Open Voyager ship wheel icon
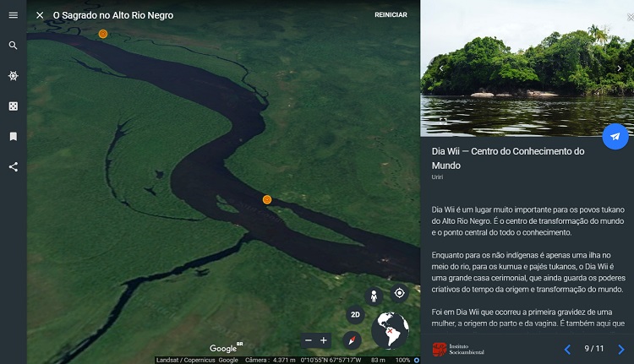 [13, 76]
